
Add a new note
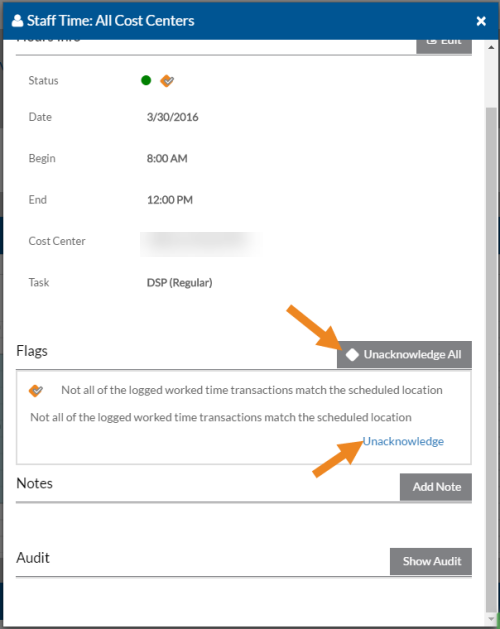click(436, 487)
